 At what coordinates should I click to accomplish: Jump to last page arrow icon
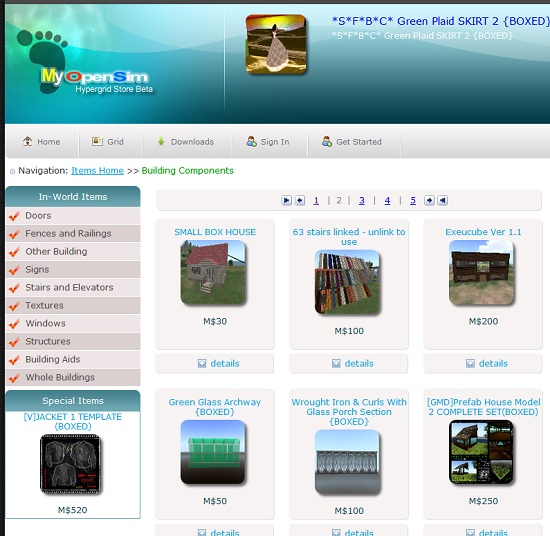tap(443, 200)
